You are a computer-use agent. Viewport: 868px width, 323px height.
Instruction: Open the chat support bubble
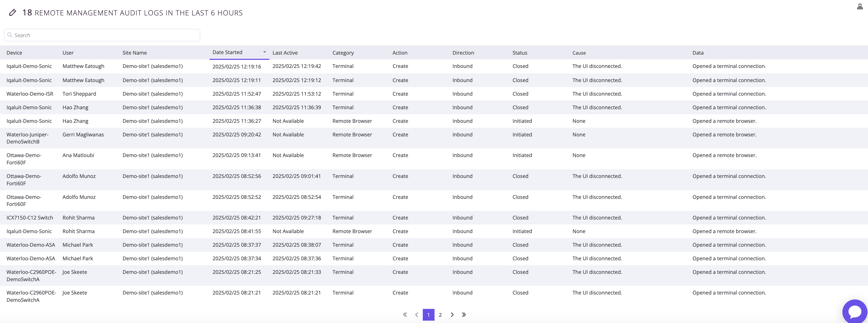coord(855,312)
